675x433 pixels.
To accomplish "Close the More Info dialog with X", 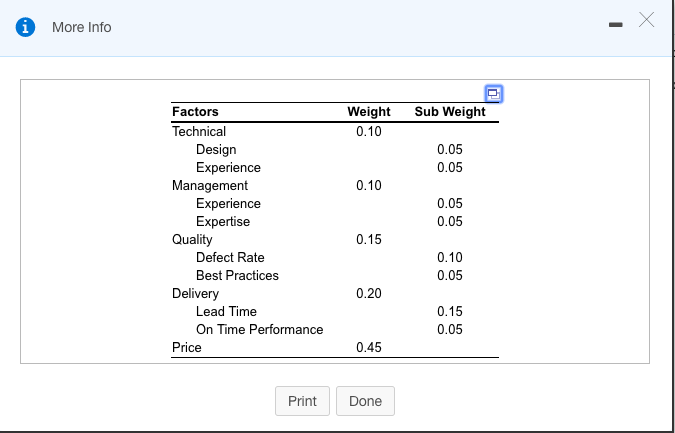I will 646,20.
